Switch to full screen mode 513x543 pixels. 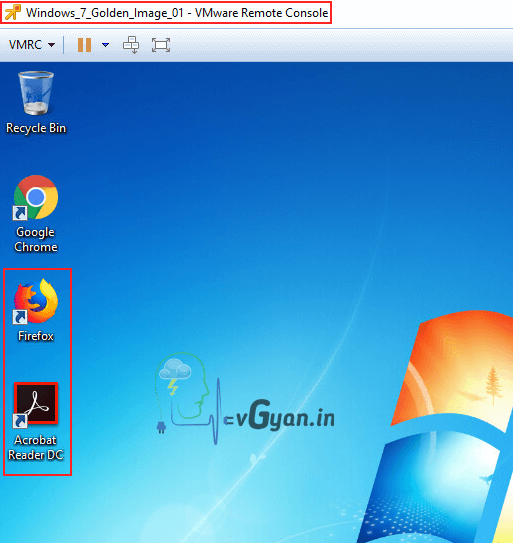coord(161,45)
